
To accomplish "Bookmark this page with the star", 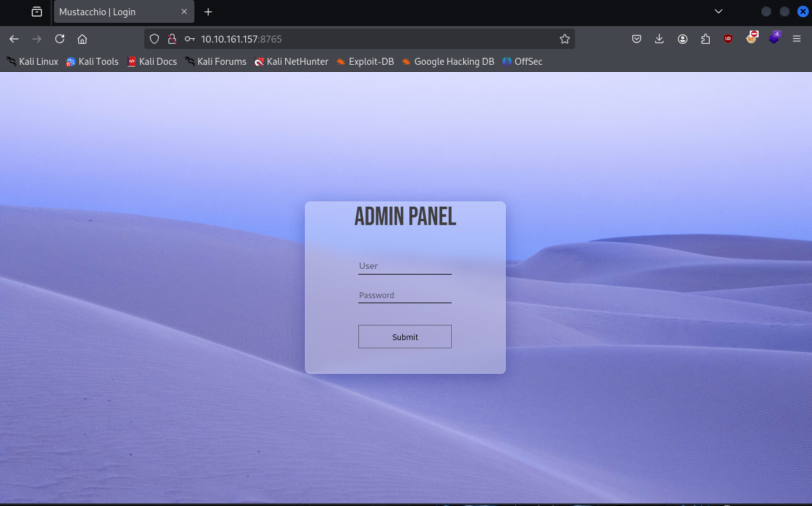I will 565,39.
